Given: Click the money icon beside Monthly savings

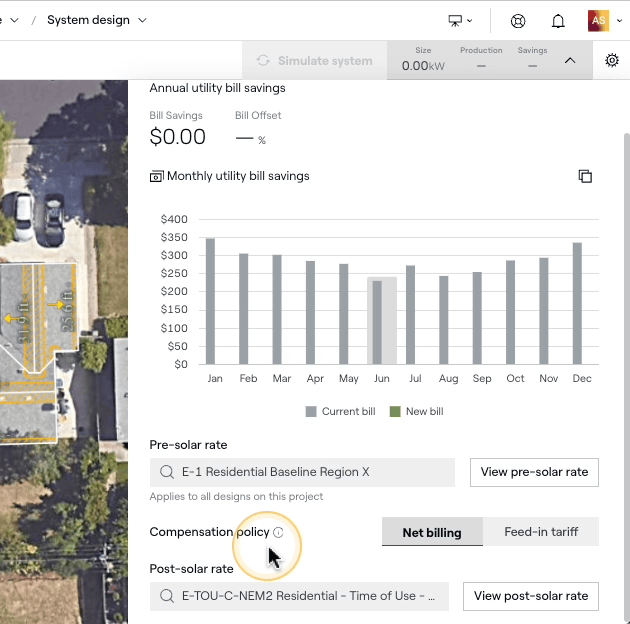Looking at the screenshot, I should (156, 176).
